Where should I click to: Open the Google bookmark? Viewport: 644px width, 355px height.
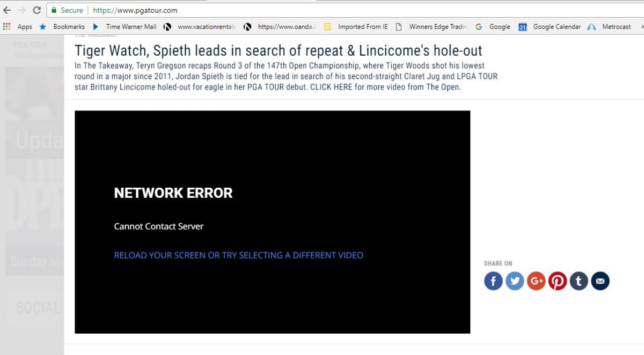493,27
